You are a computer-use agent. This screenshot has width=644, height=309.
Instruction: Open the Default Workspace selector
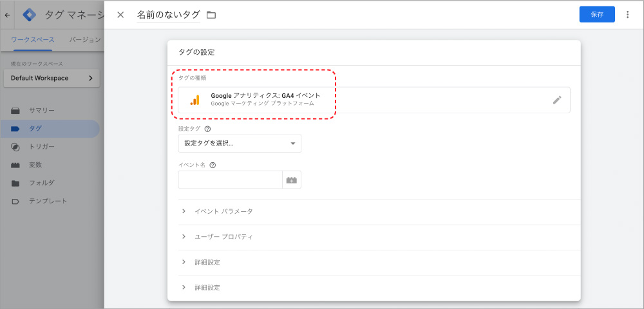point(52,78)
